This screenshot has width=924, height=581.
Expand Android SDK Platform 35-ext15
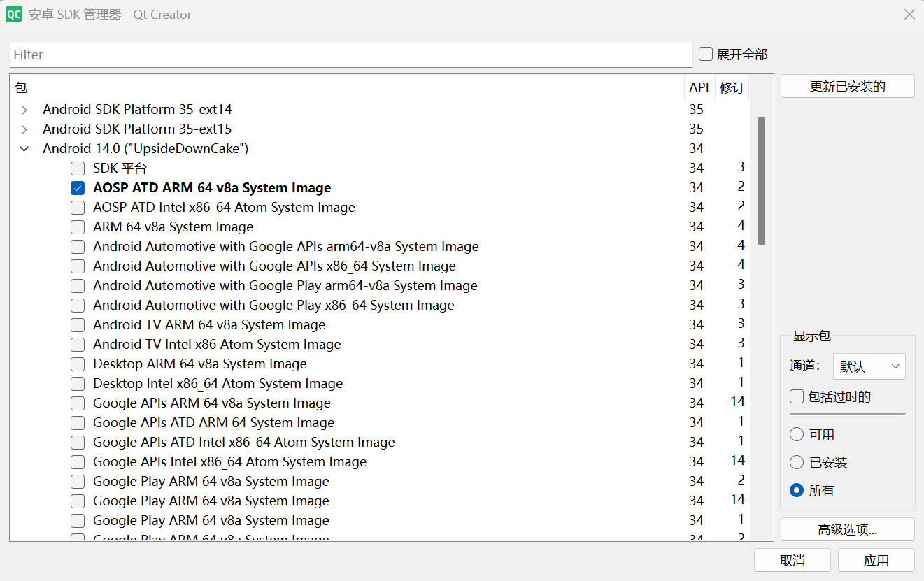point(24,129)
